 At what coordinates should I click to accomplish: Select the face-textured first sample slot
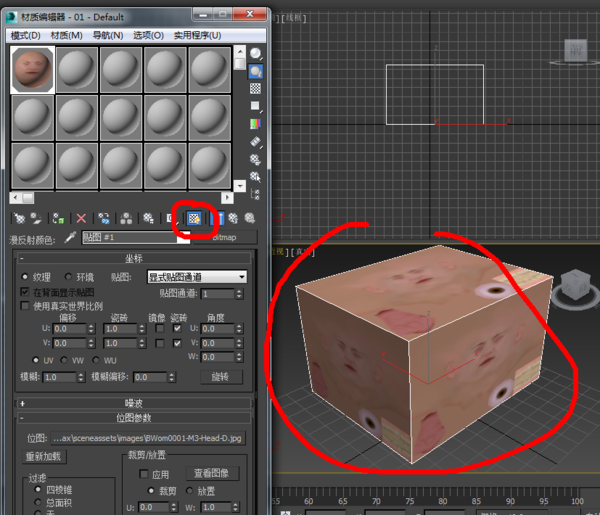33,70
